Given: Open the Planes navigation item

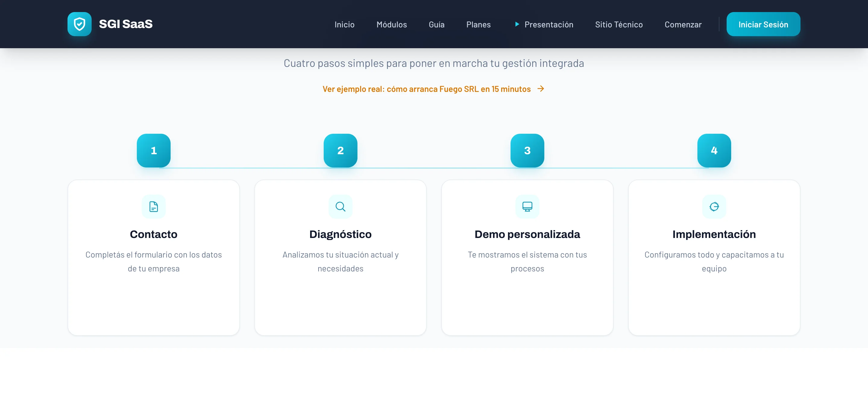Looking at the screenshot, I should [478, 24].
